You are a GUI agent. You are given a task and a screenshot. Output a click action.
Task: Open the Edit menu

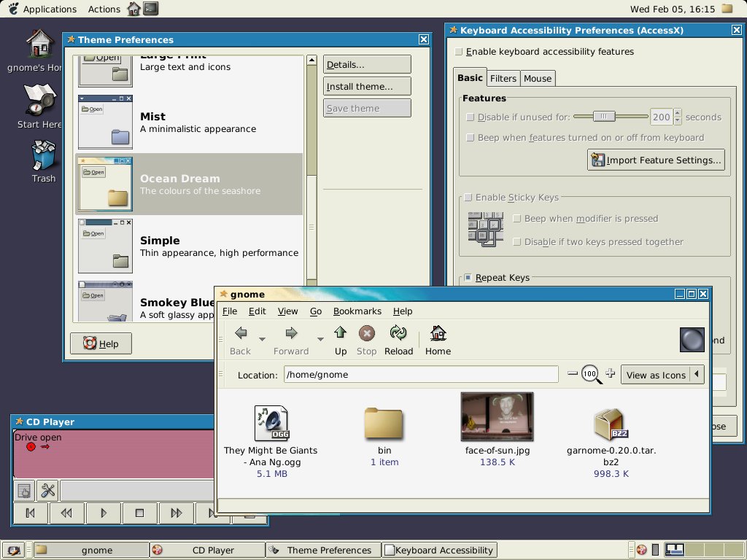(x=258, y=311)
